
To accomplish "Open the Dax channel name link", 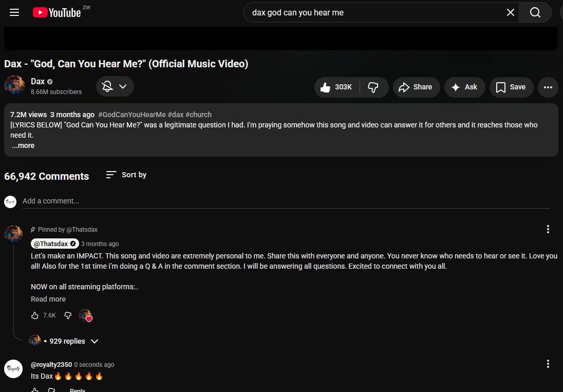I will click(x=37, y=82).
